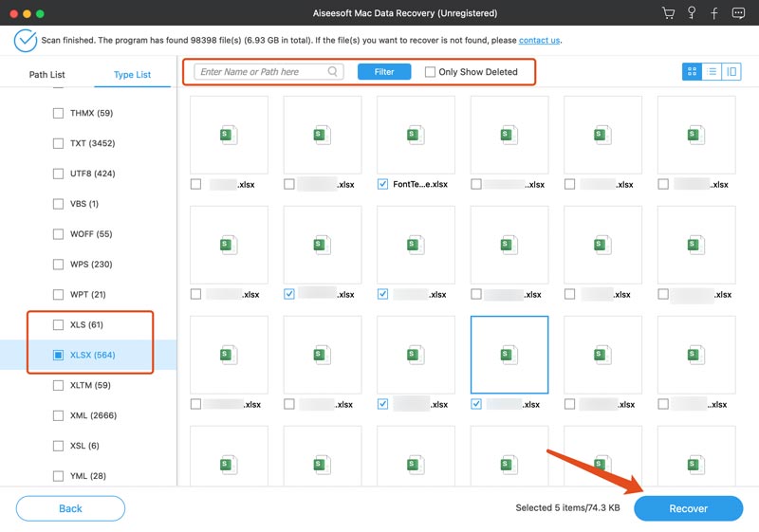Switch to the Path List tab
Viewport: 759px width, 532px height.
point(47,74)
